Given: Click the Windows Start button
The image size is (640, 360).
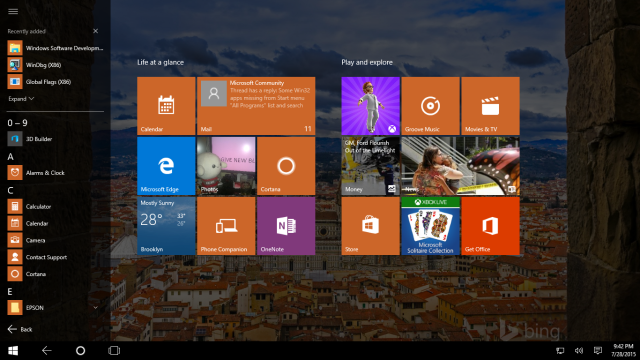Looking at the screenshot, I should [13, 351].
